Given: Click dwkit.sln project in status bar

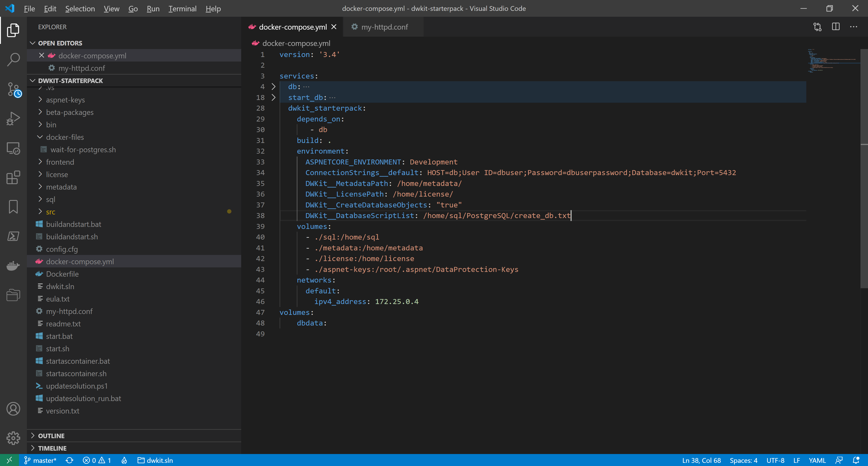Looking at the screenshot, I should coord(155,460).
